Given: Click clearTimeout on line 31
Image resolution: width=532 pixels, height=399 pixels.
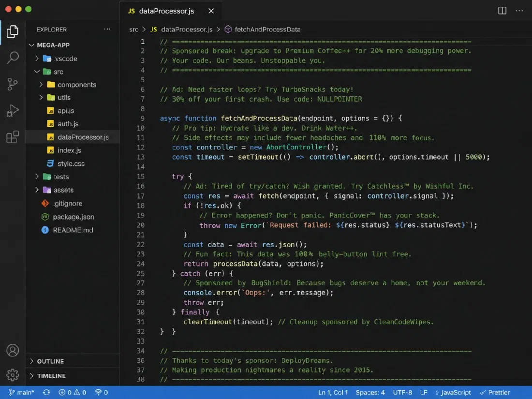Looking at the screenshot, I should (207, 322).
